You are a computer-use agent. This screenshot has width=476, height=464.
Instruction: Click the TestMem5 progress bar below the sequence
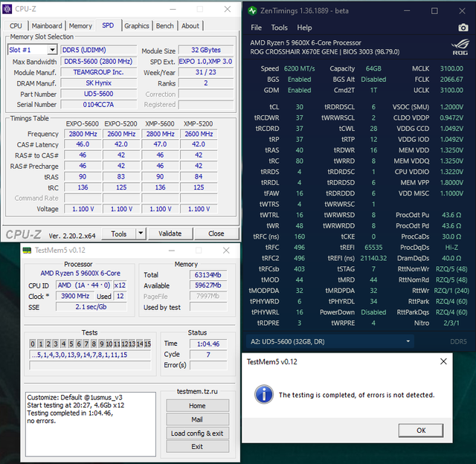click(x=90, y=365)
